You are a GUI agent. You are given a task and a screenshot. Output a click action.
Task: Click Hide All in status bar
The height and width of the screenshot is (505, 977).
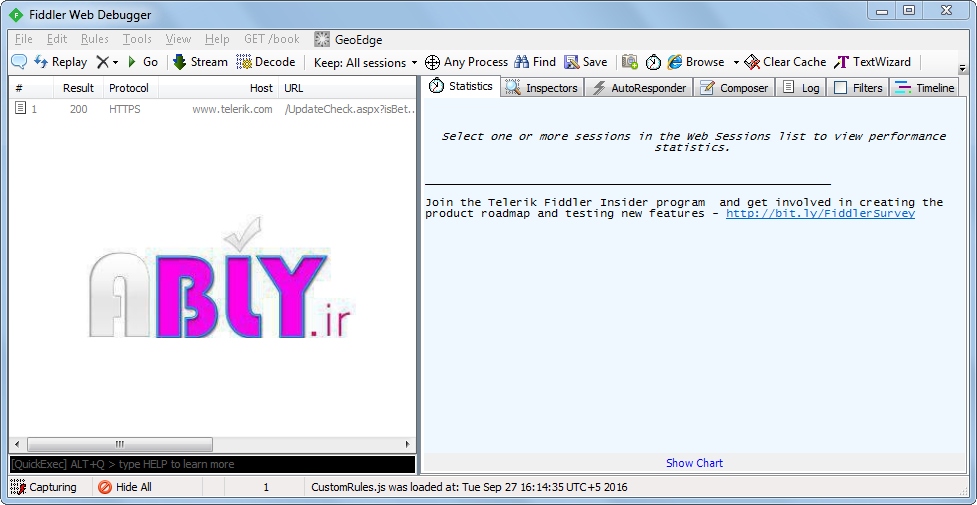(x=125, y=487)
